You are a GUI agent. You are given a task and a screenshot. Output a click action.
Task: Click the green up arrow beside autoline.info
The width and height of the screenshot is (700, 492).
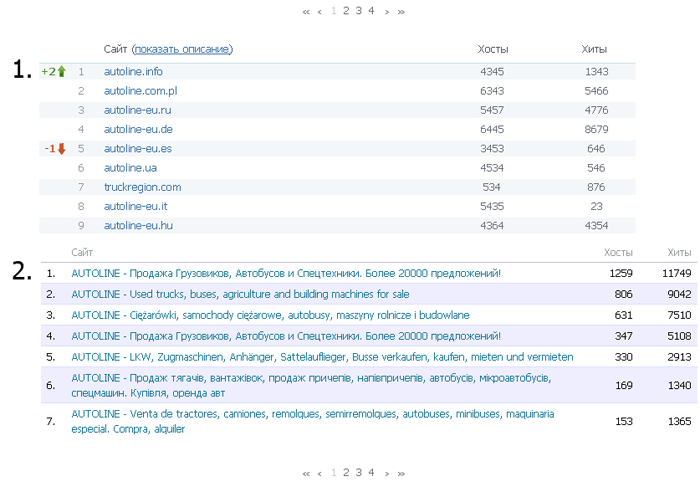click(x=61, y=72)
